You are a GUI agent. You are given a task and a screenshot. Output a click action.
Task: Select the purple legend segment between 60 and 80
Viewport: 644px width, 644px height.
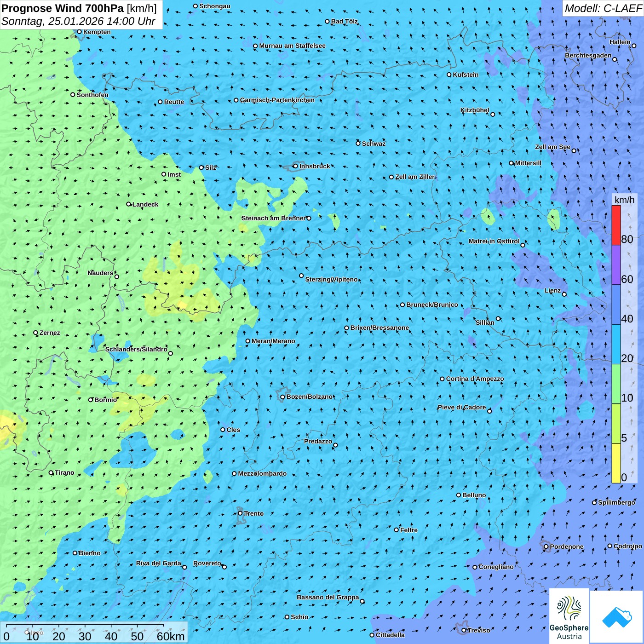(616, 265)
